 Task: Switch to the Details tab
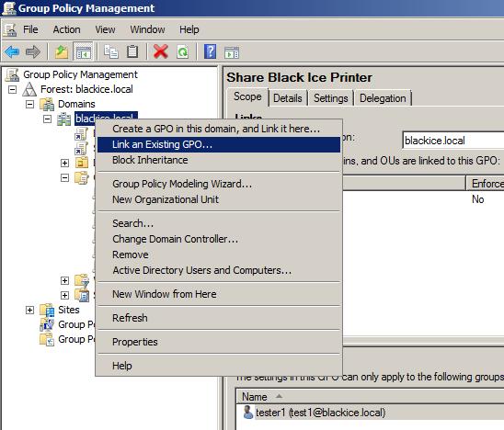pyautogui.click(x=288, y=98)
